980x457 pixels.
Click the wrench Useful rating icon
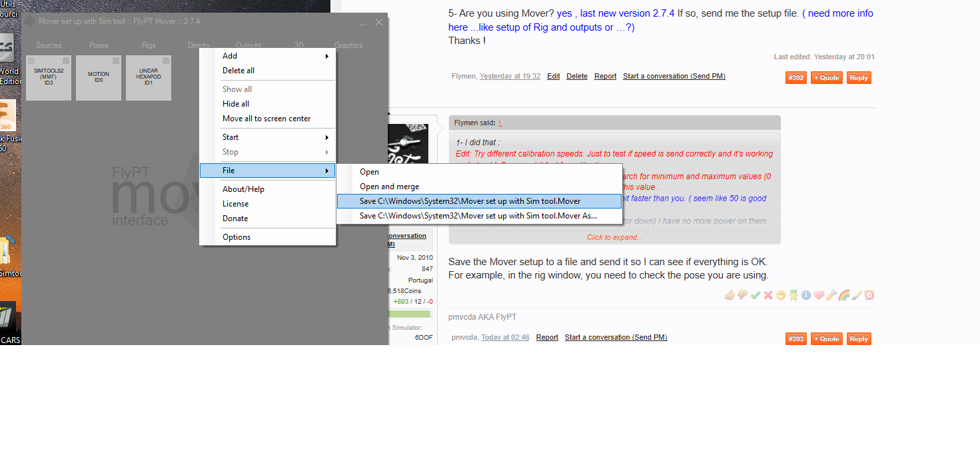[x=831, y=295]
